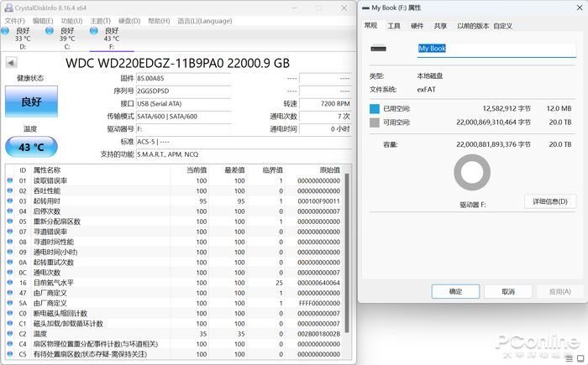This screenshot has width=588, height=365.
Task: Open the 文件(F) menu
Action: (x=14, y=21)
